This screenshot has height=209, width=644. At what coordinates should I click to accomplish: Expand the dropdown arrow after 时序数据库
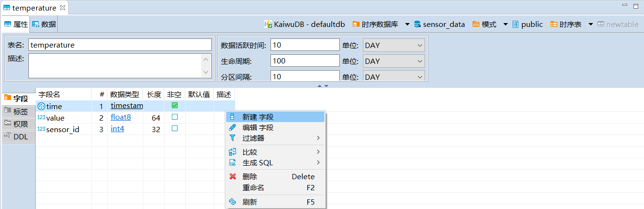tap(407, 25)
